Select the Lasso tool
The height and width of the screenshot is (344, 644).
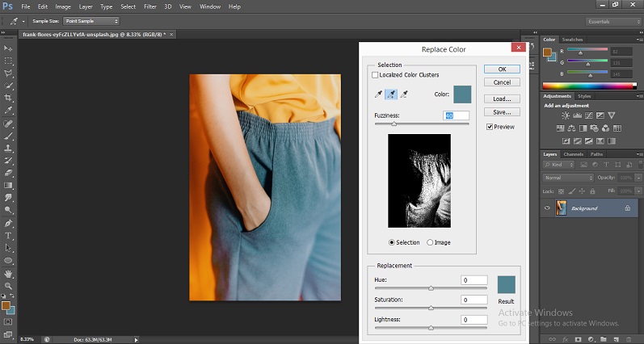coord(9,73)
